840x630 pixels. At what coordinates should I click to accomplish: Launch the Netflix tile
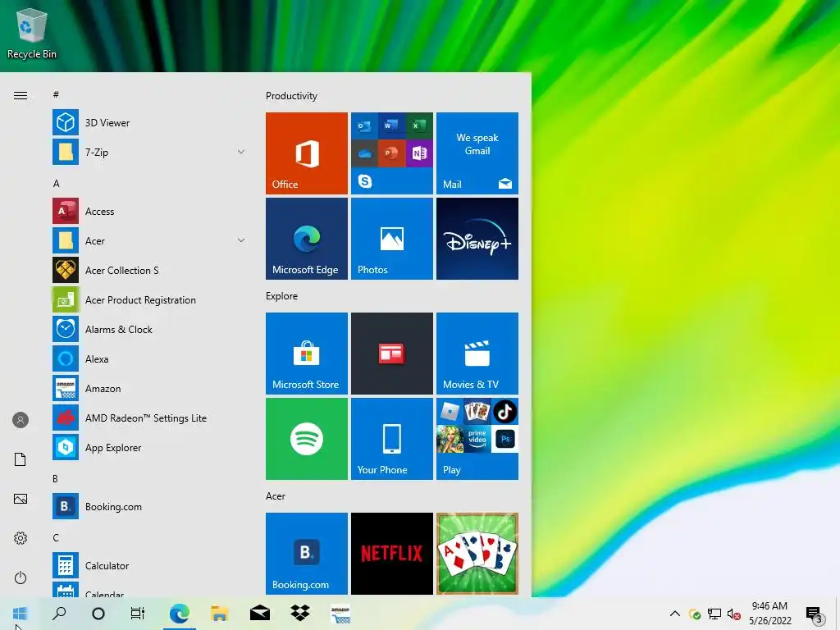[391, 554]
